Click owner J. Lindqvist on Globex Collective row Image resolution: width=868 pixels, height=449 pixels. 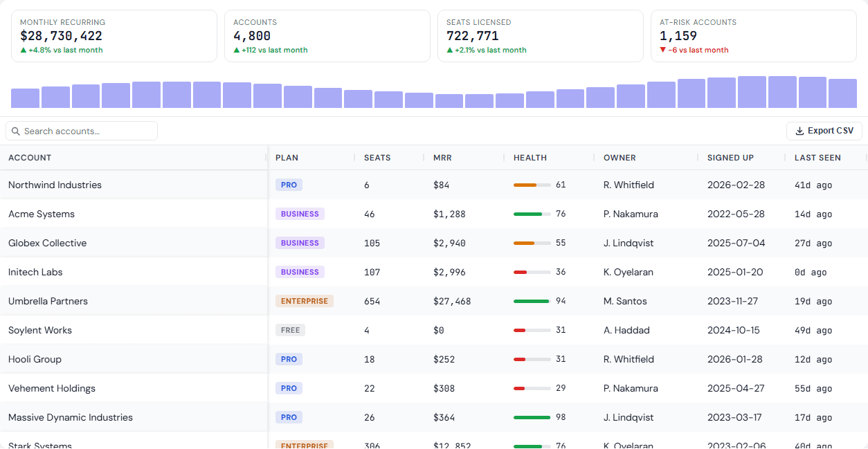pos(629,243)
